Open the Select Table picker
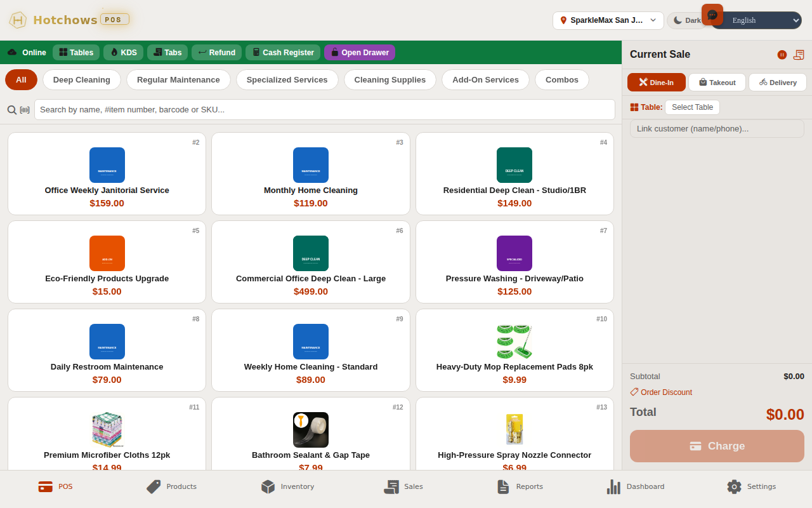This screenshot has height=508, width=812. (692, 107)
